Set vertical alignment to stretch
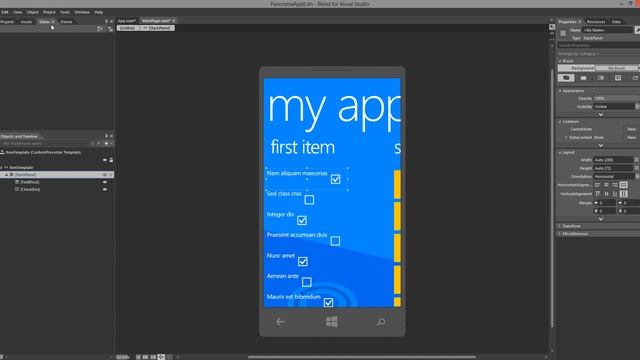This screenshot has height=360, width=640. click(623, 193)
